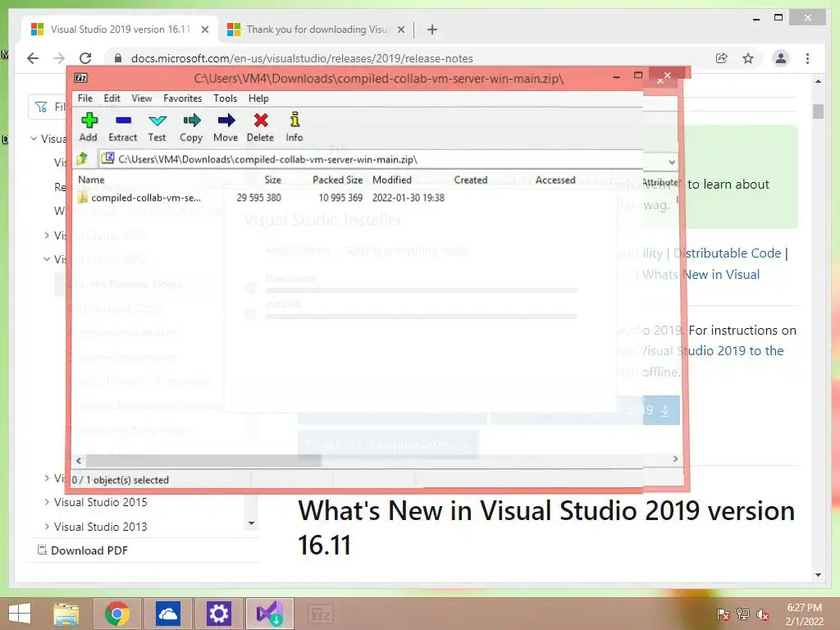This screenshot has height=630, width=840.
Task: Open the Tools menu in 7-Zip
Action: [x=225, y=98]
